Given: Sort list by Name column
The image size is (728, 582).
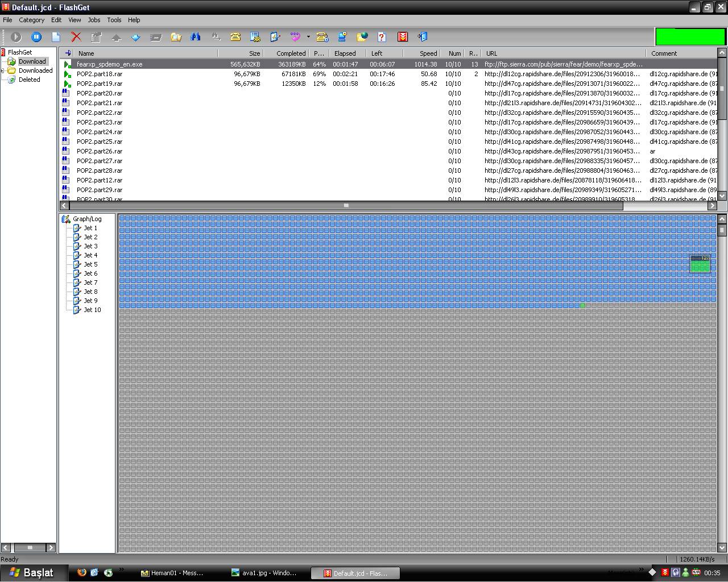Looking at the screenshot, I should (146, 53).
